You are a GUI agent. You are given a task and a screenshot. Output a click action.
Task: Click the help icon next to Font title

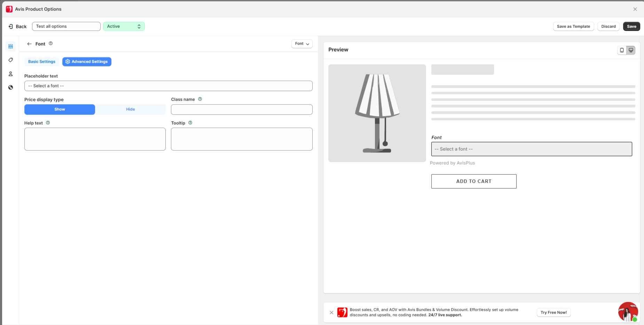(51, 43)
